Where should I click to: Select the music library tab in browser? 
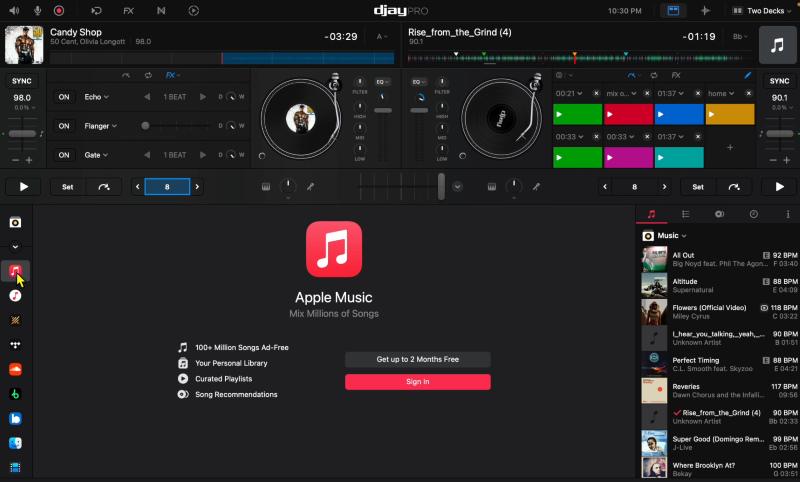pos(651,214)
